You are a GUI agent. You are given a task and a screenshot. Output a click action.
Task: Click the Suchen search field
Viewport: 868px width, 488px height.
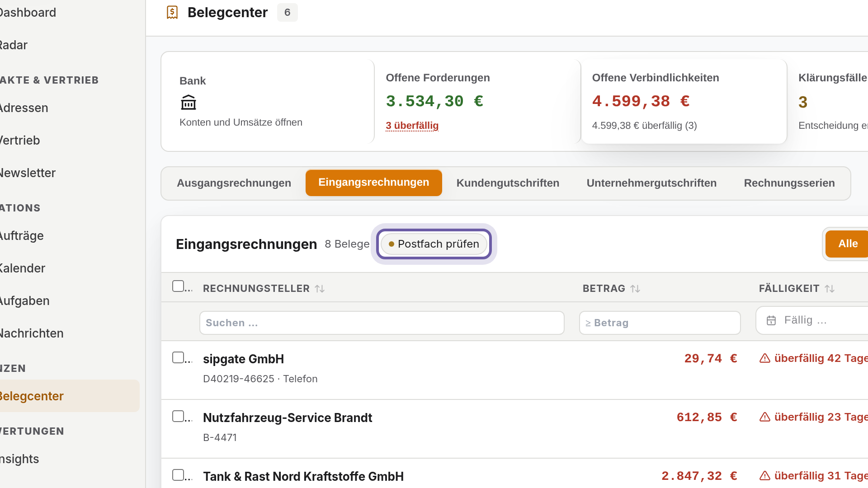[382, 323]
